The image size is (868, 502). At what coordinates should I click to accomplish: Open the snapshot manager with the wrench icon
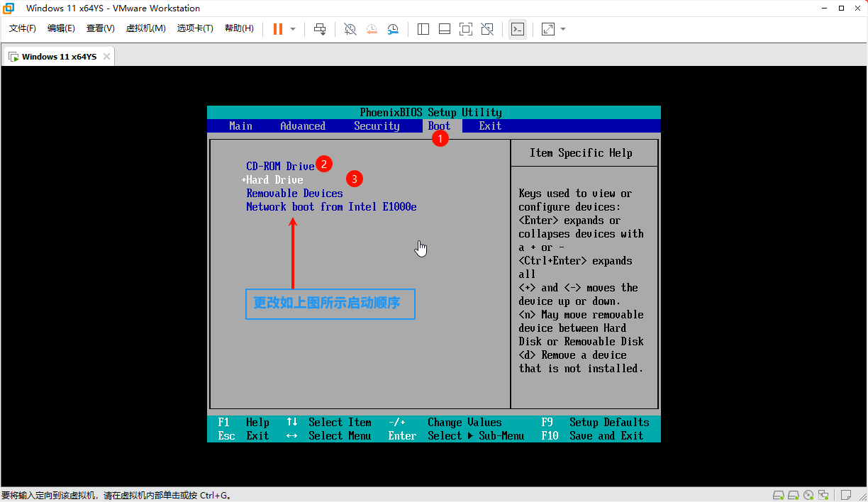(x=393, y=29)
